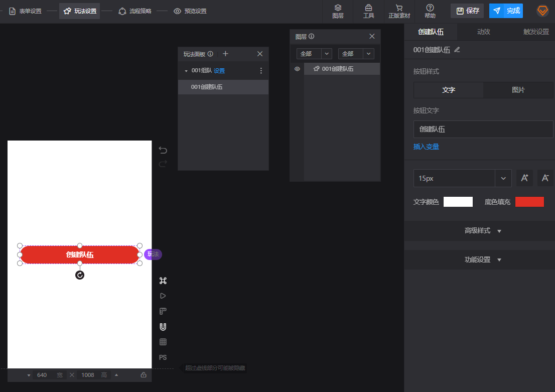The width and height of the screenshot is (555, 392).
Task: Toggle the ruler guides tool
Action: pos(163,311)
